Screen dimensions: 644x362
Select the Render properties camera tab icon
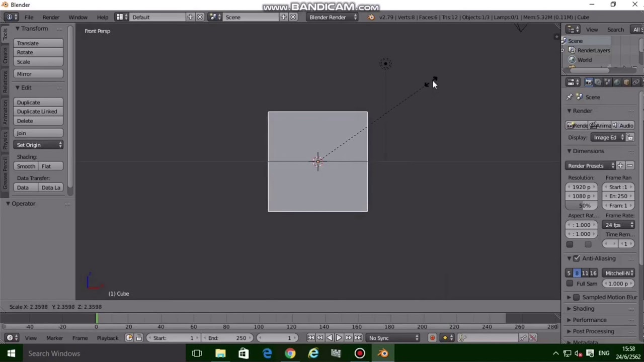coord(589,82)
